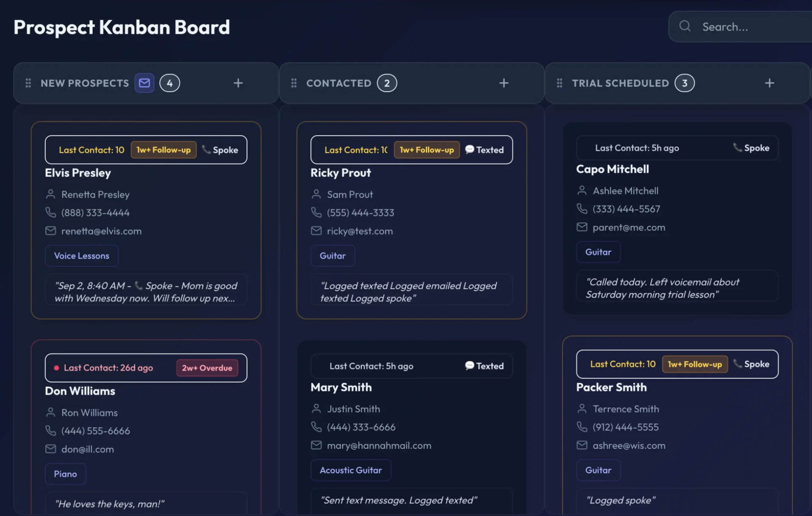
Task: Click the New Prospects count badge 4
Action: [x=170, y=83]
